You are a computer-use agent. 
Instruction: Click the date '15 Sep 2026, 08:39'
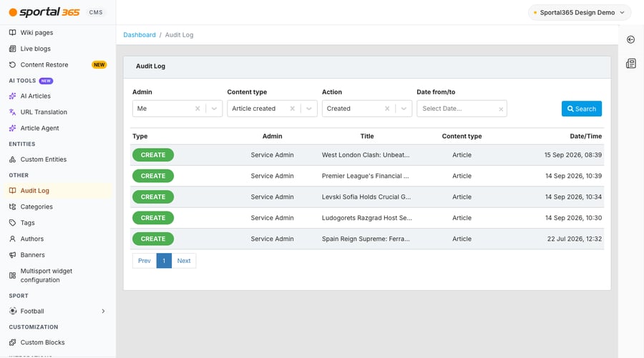[x=573, y=155]
